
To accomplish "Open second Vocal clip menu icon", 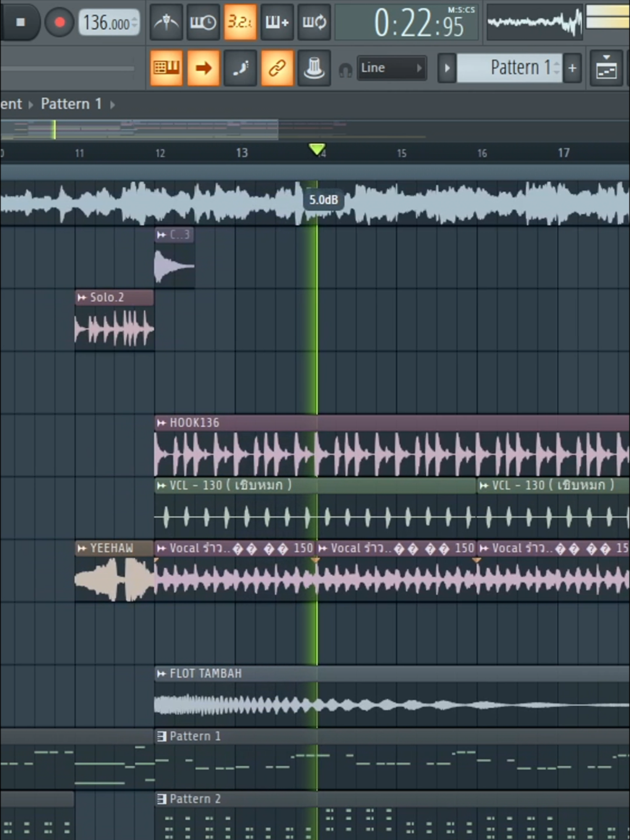I will (x=323, y=549).
